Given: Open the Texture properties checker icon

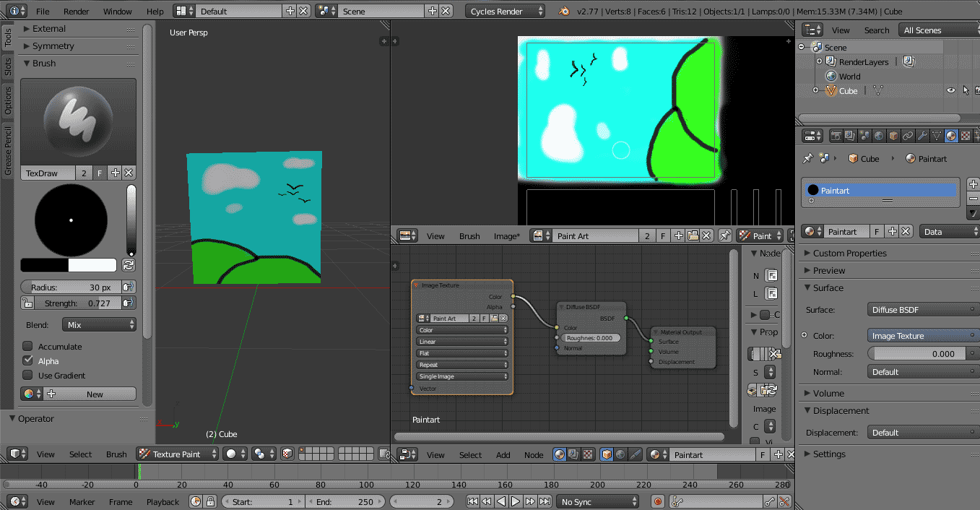Looking at the screenshot, I should (x=966, y=136).
